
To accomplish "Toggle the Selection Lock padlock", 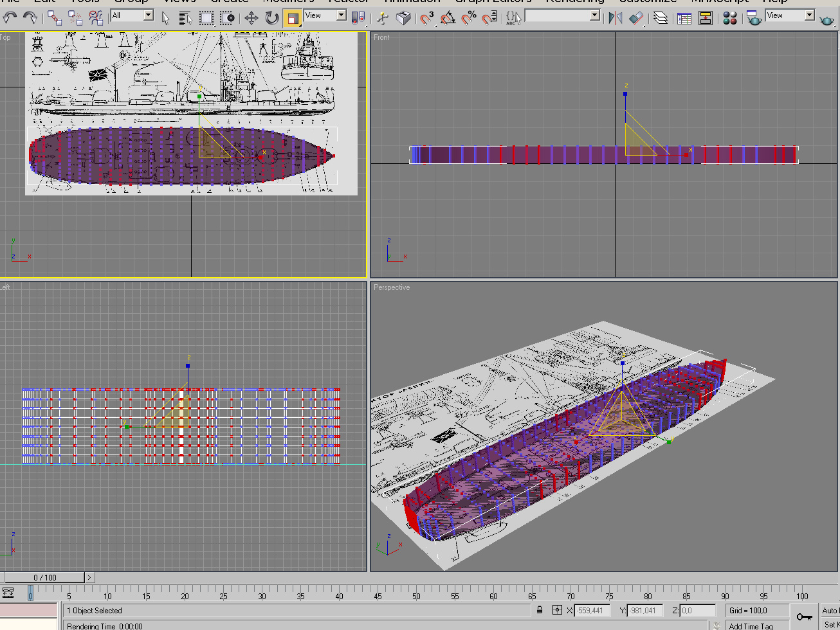I will click(538, 610).
